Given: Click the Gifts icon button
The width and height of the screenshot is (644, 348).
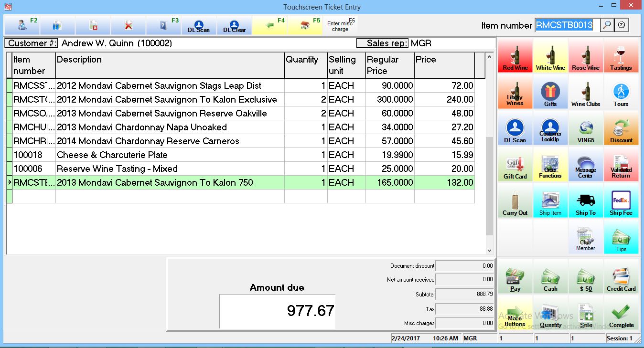Looking at the screenshot, I should tap(550, 93).
